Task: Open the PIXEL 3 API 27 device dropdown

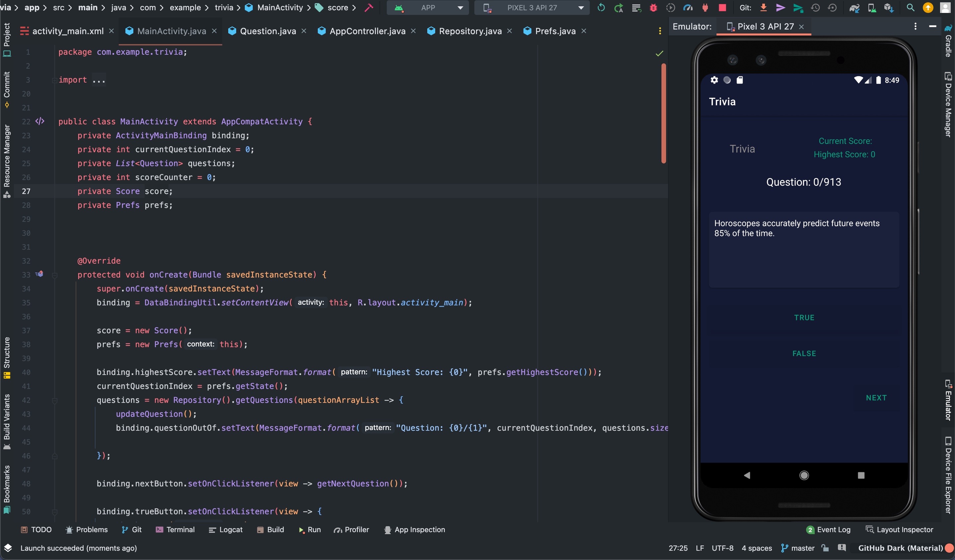Action: coord(532,8)
